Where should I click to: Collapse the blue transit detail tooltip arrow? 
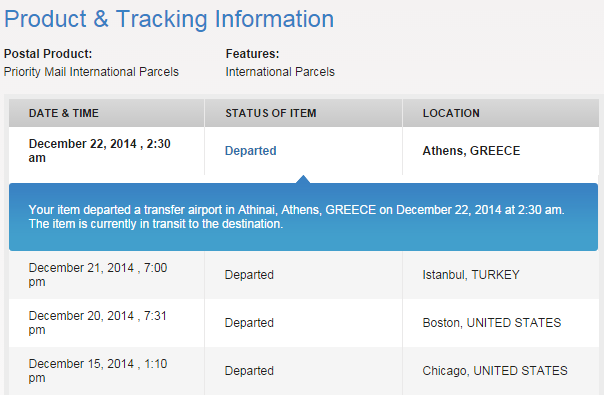(x=303, y=179)
